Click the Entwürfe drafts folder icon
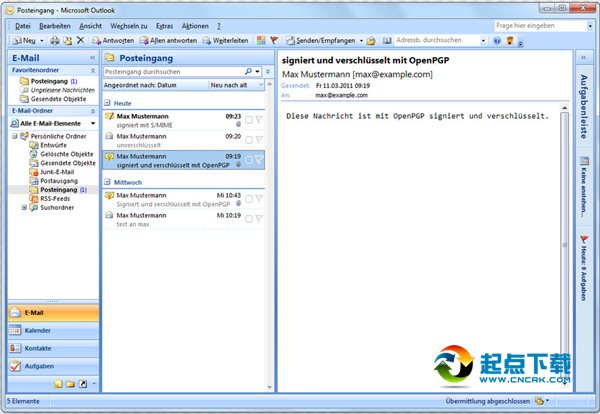This screenshot has width=600, height=414. [x=34, y=145]
